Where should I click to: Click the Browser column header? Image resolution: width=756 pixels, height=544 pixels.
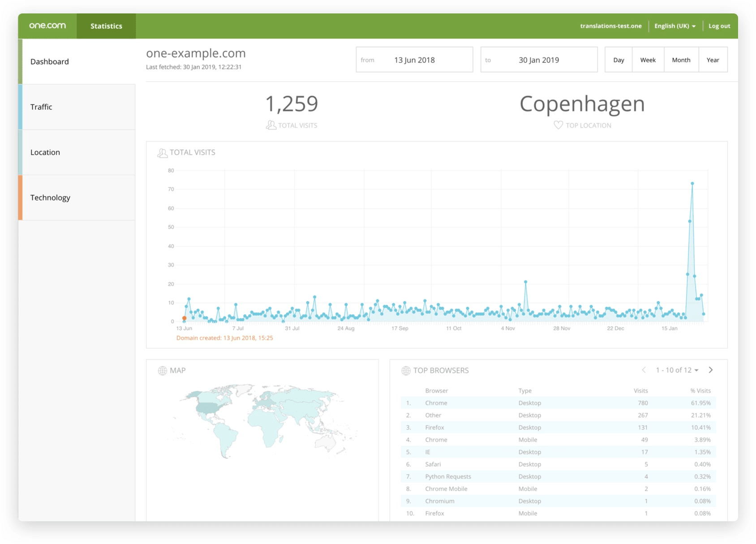(437, 391)
